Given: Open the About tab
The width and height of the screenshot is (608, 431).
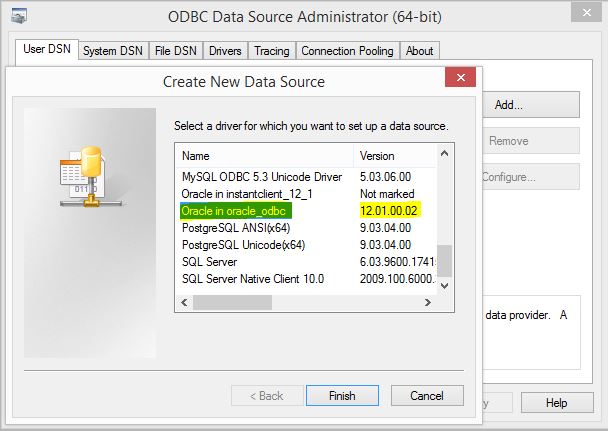Looking at the screenshot, I should [420, 50].
